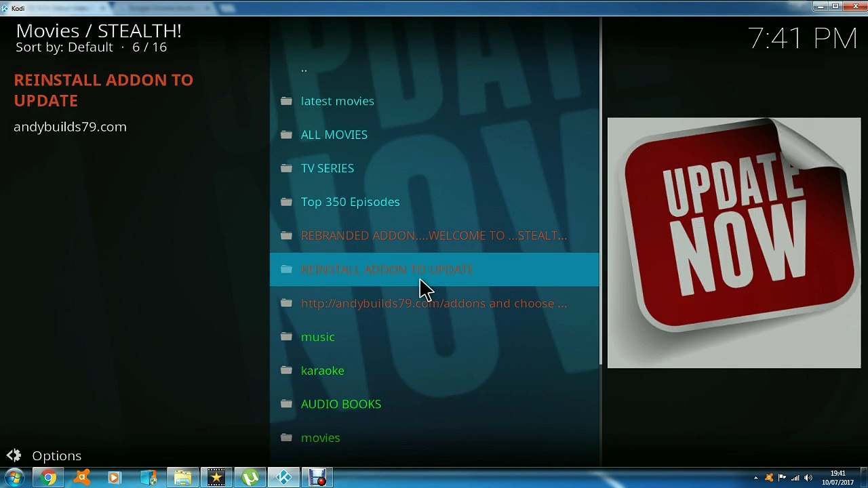Switch to Kodi taskbar icon
This screenshot has height=488, width=868.
click(284, 478)
